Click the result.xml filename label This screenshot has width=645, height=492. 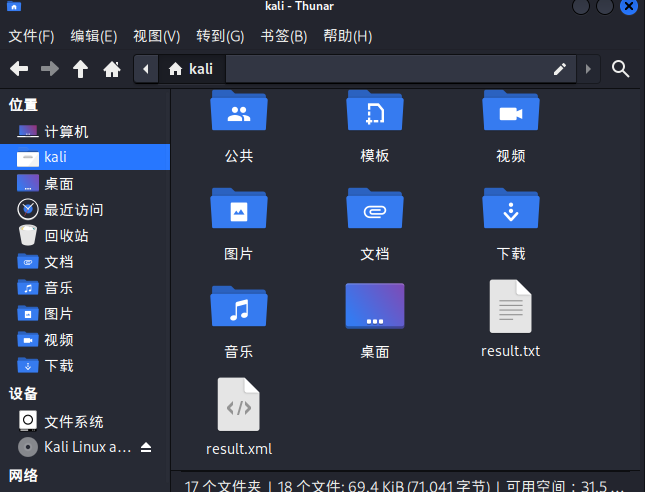coord(239,449)
